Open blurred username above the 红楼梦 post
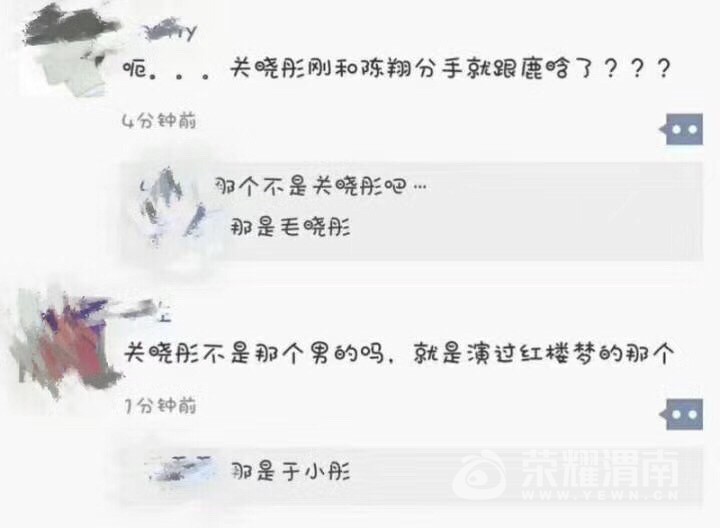 coord(145,310)
